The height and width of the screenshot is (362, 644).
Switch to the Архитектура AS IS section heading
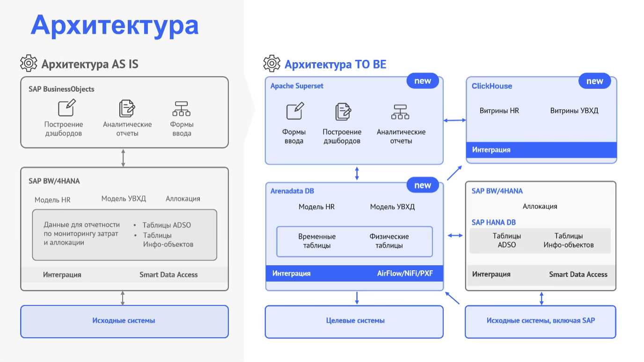(90, 64)
